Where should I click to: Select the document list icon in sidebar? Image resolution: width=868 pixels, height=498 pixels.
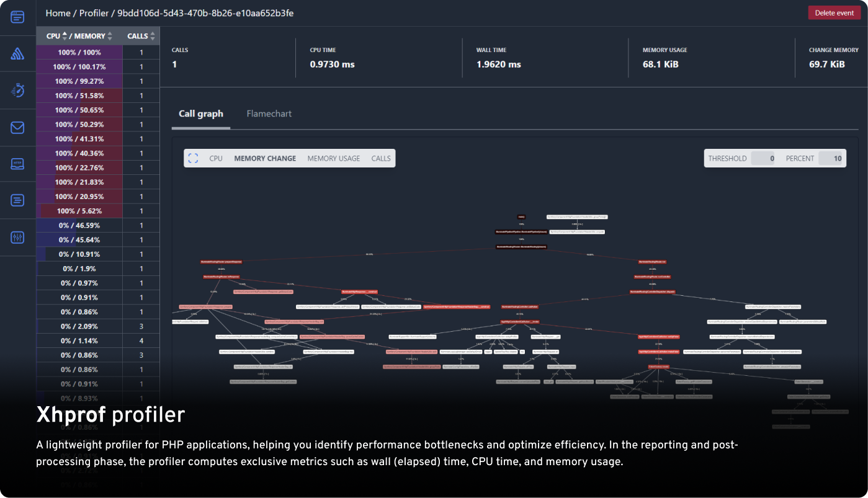[x=18, y=200]
